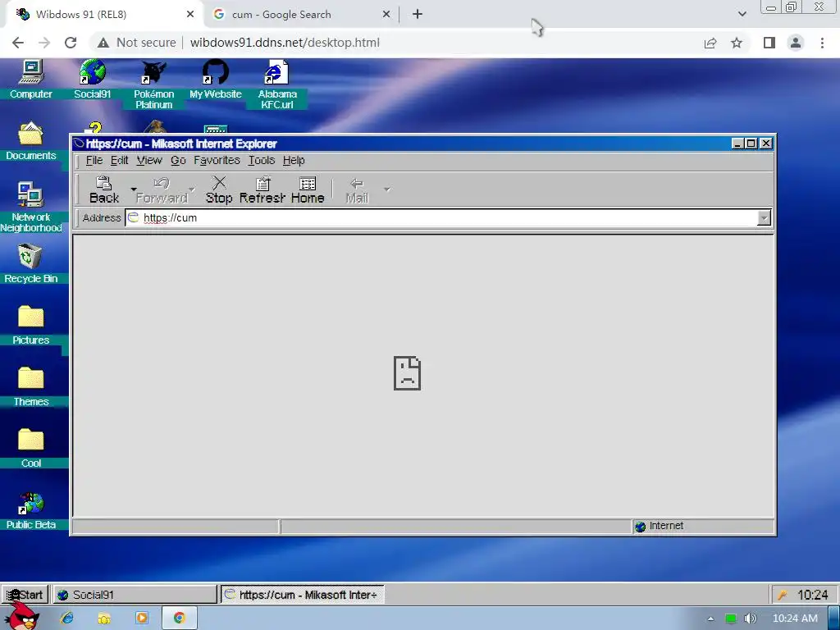Click the wibdows91.ddns.net URL bar
The image size is (840, 630).
click(285, 43)
